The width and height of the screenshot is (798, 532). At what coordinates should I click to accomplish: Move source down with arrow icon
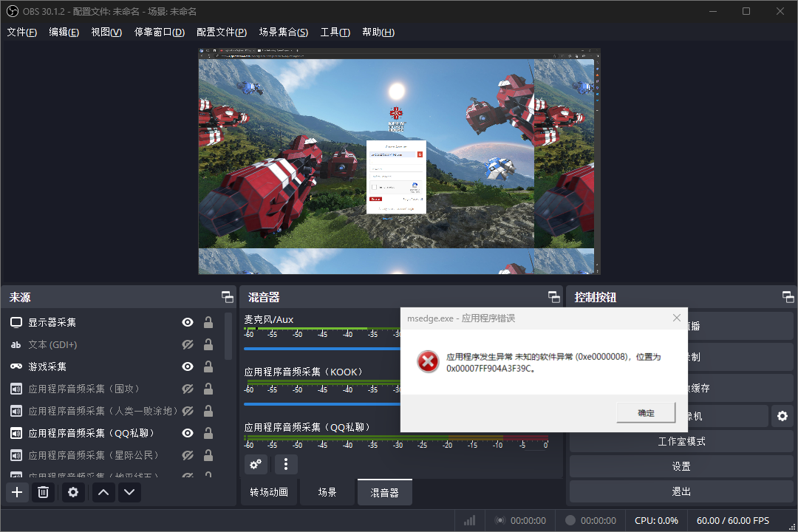pos(129,492)
